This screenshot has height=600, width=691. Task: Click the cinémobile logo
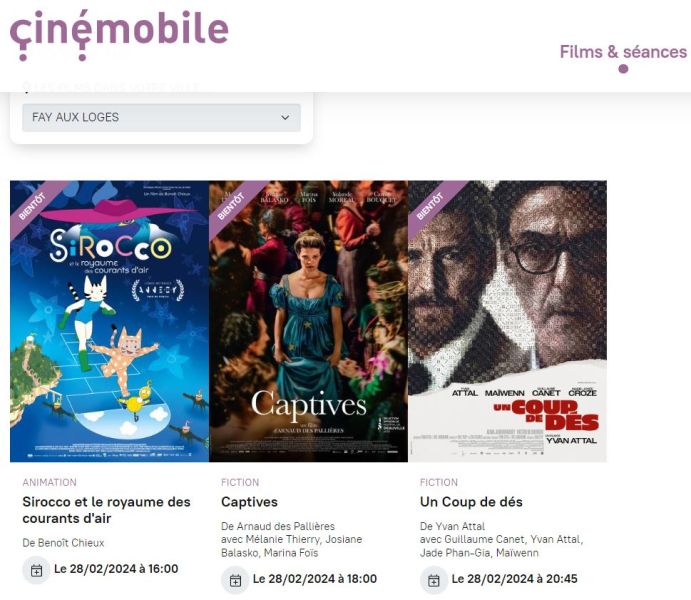coord(119,34)
